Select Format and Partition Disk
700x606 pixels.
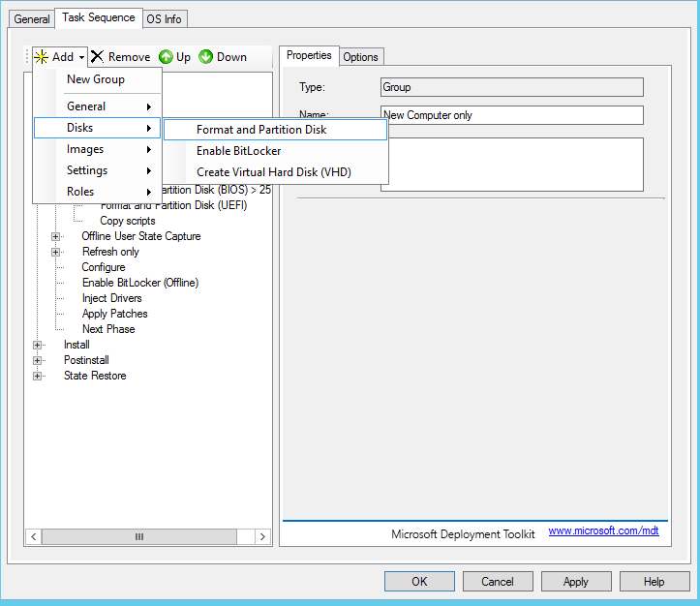point(275,130)
